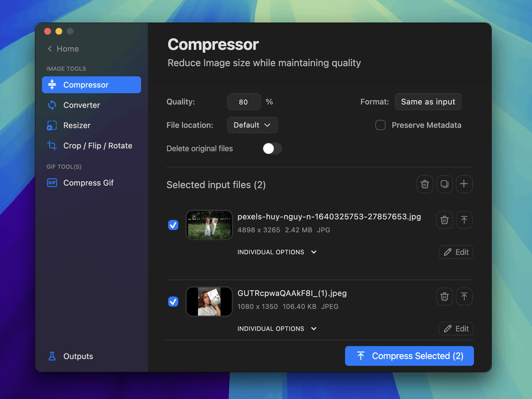Open the Format Same as input dropdown

(428, 102)
